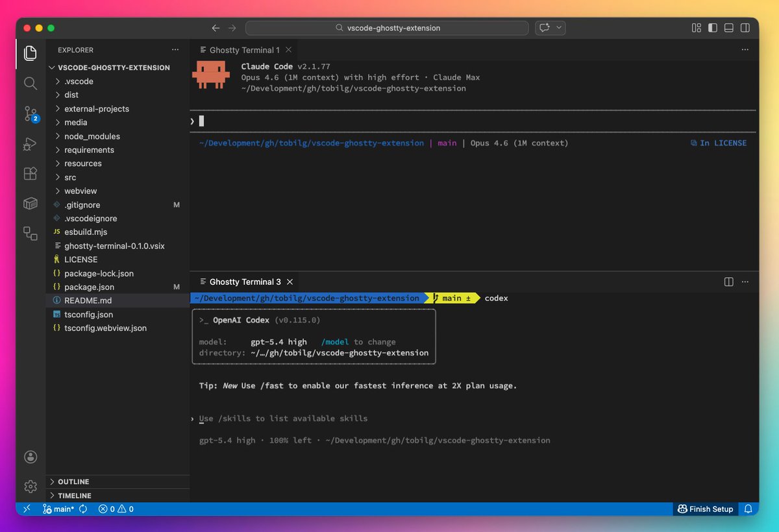Screen dimensions: 779x532
Task: Close the Ghostty Terminal 1 tab
Action: pos(289,50)
